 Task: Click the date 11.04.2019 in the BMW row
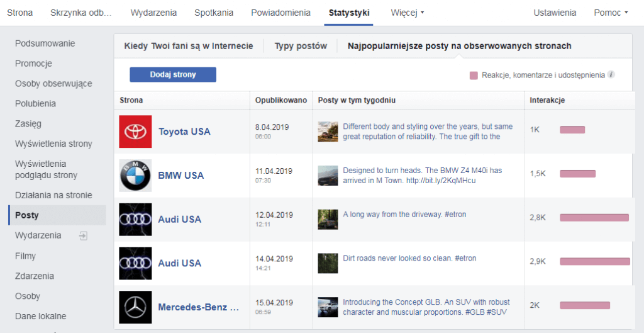274,171
